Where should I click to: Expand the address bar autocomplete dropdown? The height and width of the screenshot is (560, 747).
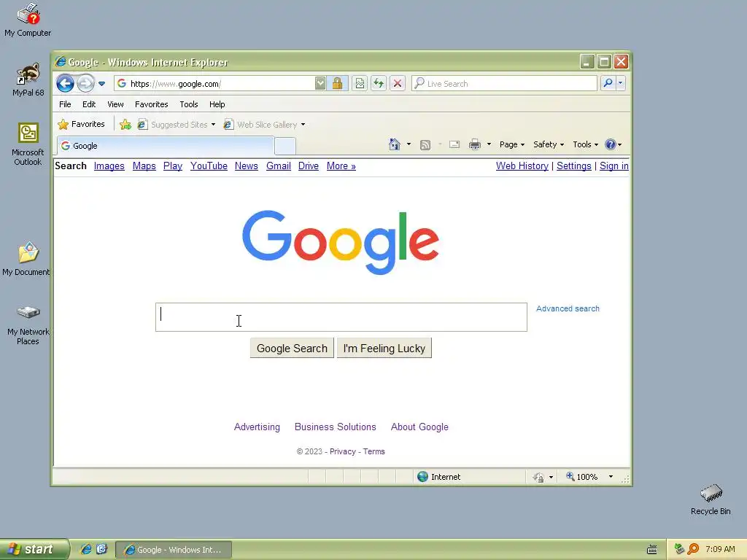pyautogui.click(x=320, y=84)
